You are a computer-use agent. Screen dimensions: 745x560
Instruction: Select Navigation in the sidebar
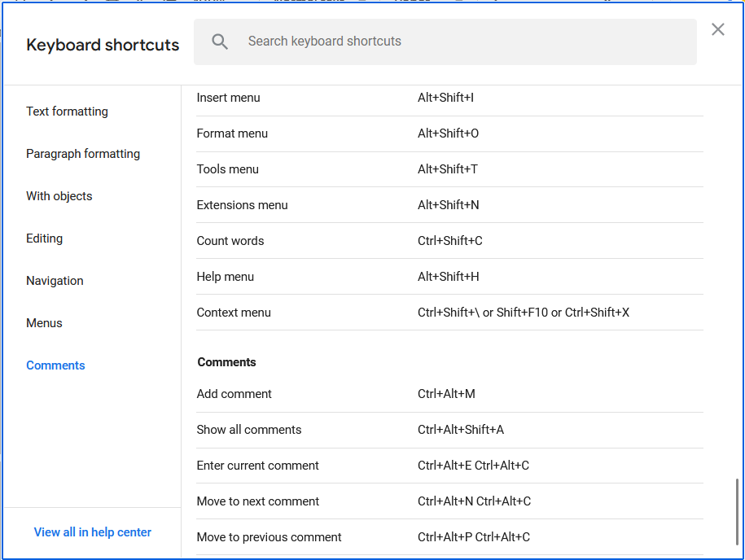(55, 281)
